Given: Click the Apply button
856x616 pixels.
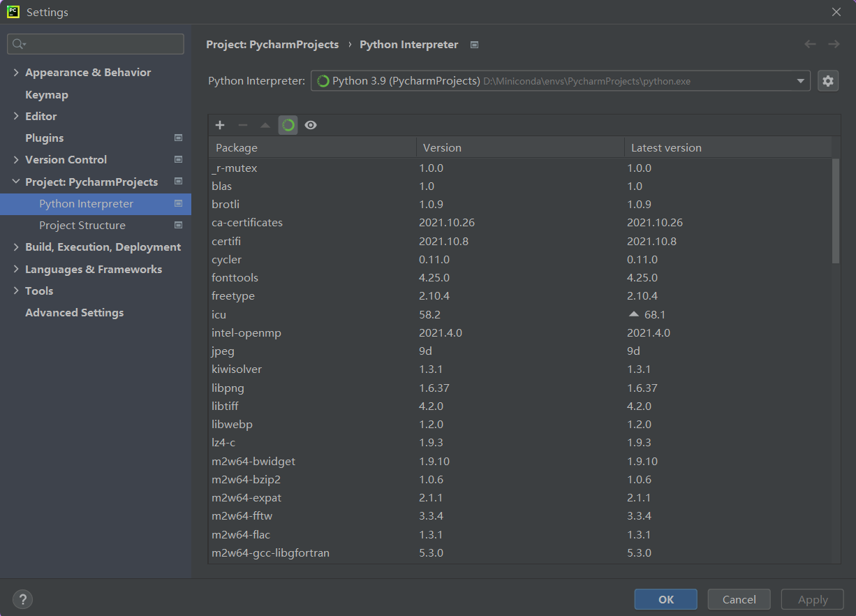Looking at the screenshot, I should 812,599.
